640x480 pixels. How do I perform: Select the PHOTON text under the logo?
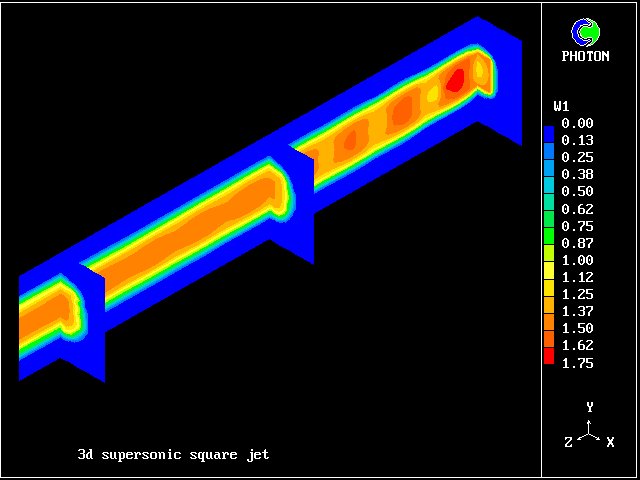pos(585,56)
